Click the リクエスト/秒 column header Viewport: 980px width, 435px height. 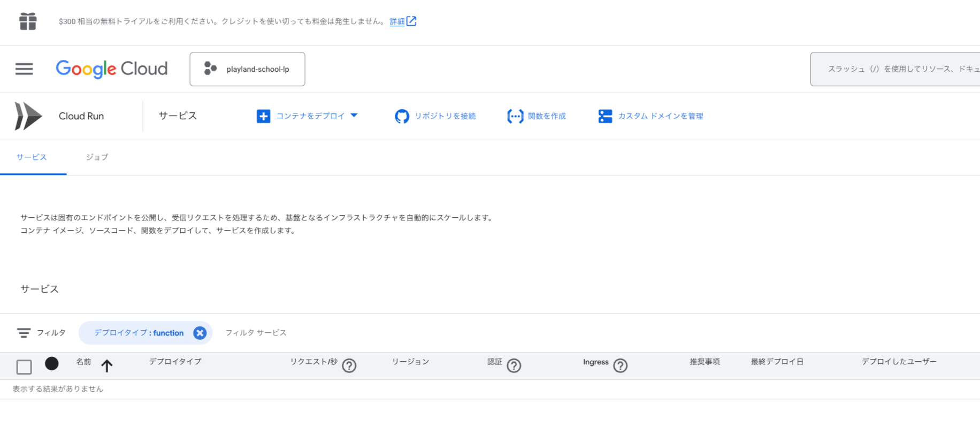(x=313, y=362)
